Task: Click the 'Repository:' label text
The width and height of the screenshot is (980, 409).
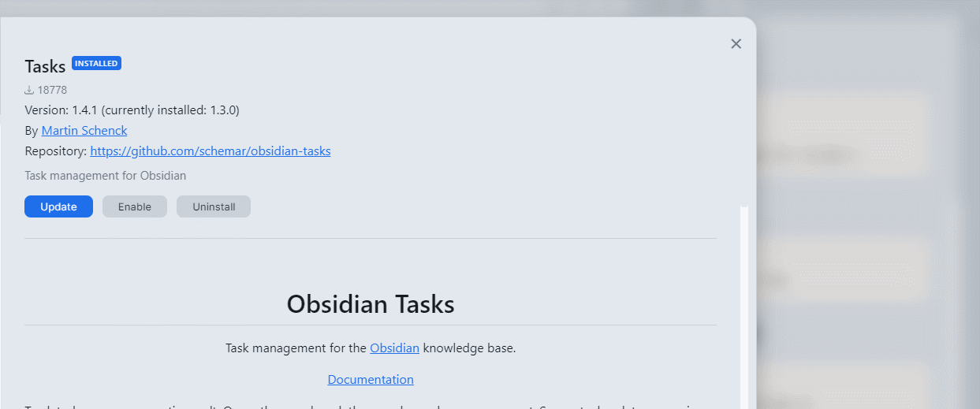Action: tap(55, 151)
